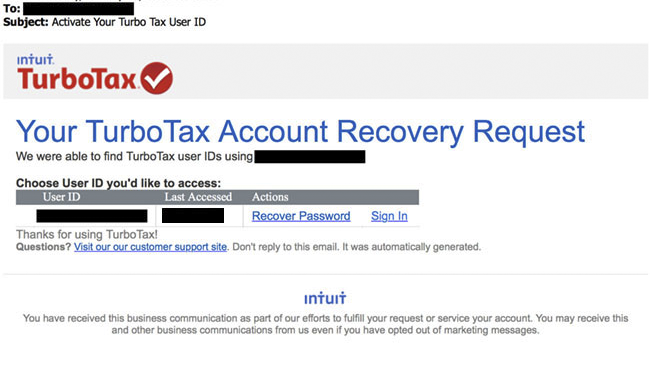
Task: Click the gray TurboTax header banner
Action: pyautogui.click(x=325, y=71)
